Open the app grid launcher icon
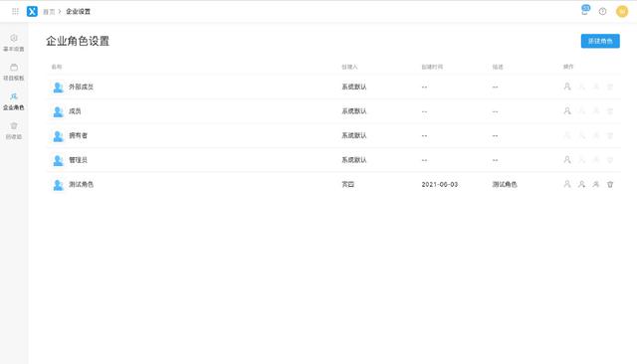Image resolution: width=637 pixels, height=364 pixels. coord(15,11)
